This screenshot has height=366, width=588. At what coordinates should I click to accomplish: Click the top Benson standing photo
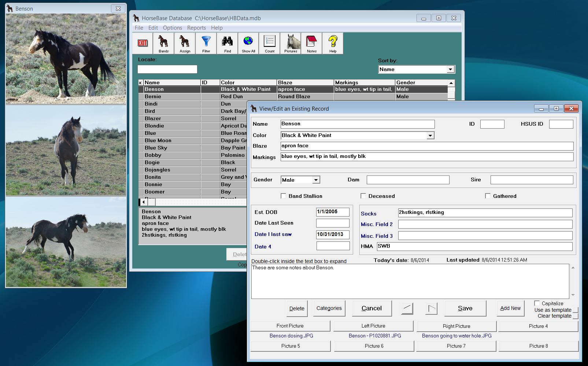click(x=66, y=59)
